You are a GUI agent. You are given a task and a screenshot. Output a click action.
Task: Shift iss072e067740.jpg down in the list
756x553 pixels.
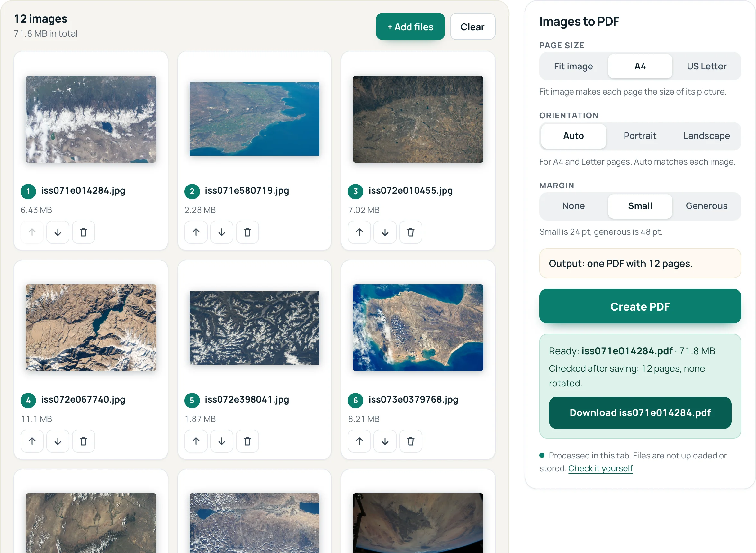coord(58,441)
